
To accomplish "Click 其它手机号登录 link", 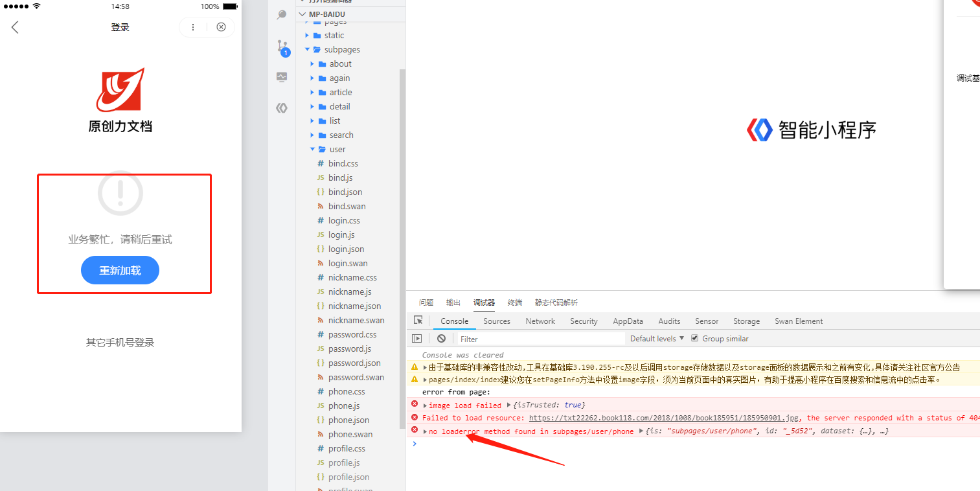I will point(120,343).
